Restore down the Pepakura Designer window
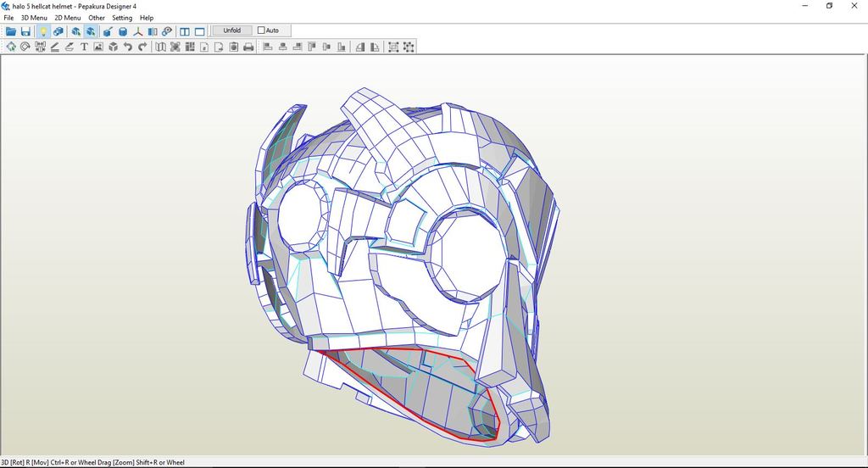This screenshot has height=468, width=868. tap(829, 6)
